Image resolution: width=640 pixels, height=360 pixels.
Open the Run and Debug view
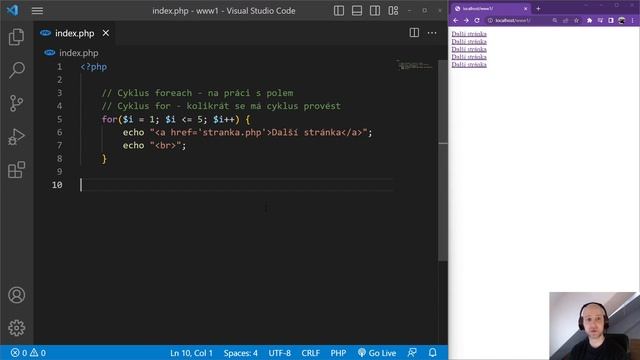(16, 137)
